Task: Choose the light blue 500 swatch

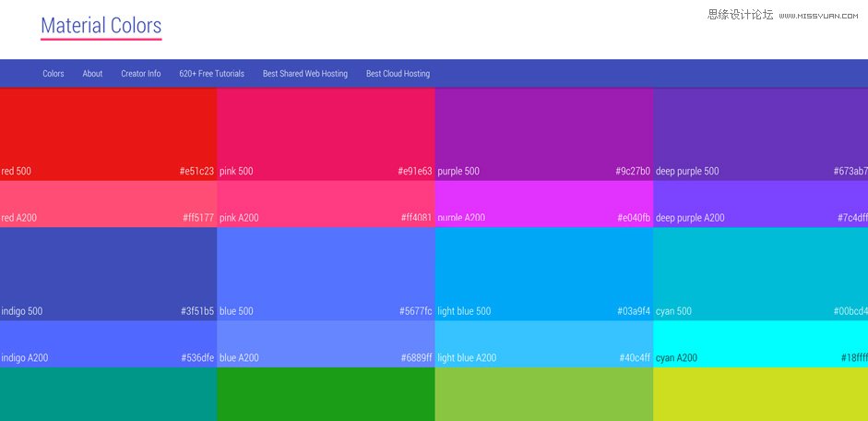Action: click(544, 273)
